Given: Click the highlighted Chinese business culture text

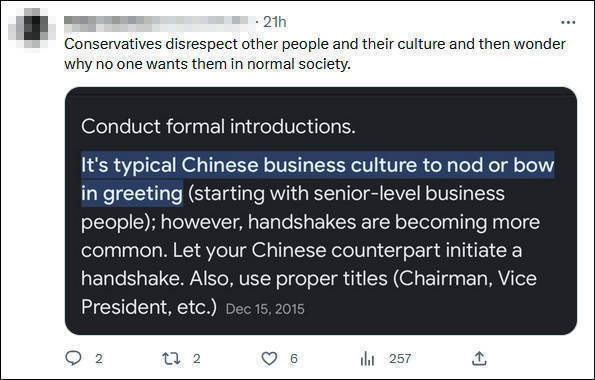Looking at the screenshot, I should click(318, 179).
